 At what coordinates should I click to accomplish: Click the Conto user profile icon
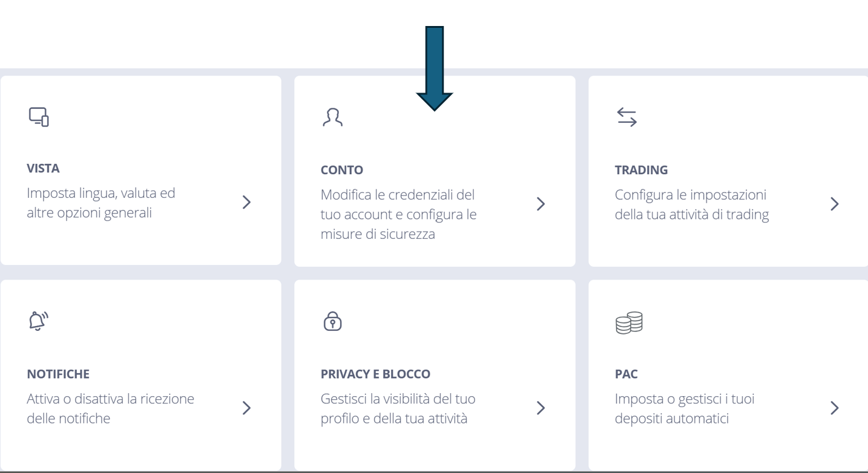(x=332, y=117)
